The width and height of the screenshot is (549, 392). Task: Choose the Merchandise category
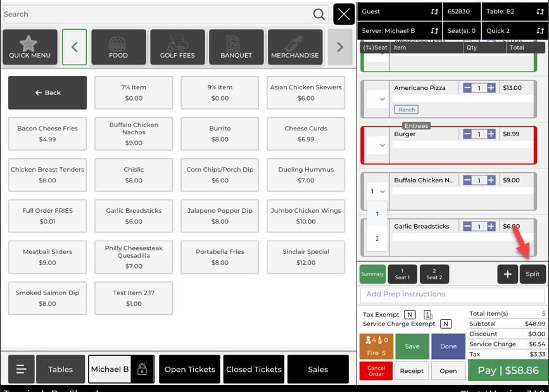pyautogui.click(x=295, y=47)
